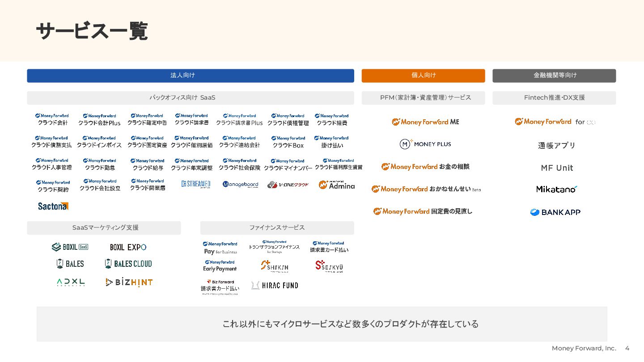Click the HIRAC FUND logo
Screen dimensions: 644x362
pyautogui.click(x=275, y=285)
